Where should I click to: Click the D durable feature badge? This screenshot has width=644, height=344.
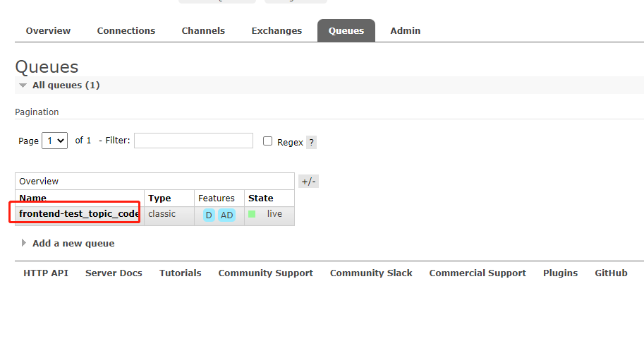click(209, 215)
